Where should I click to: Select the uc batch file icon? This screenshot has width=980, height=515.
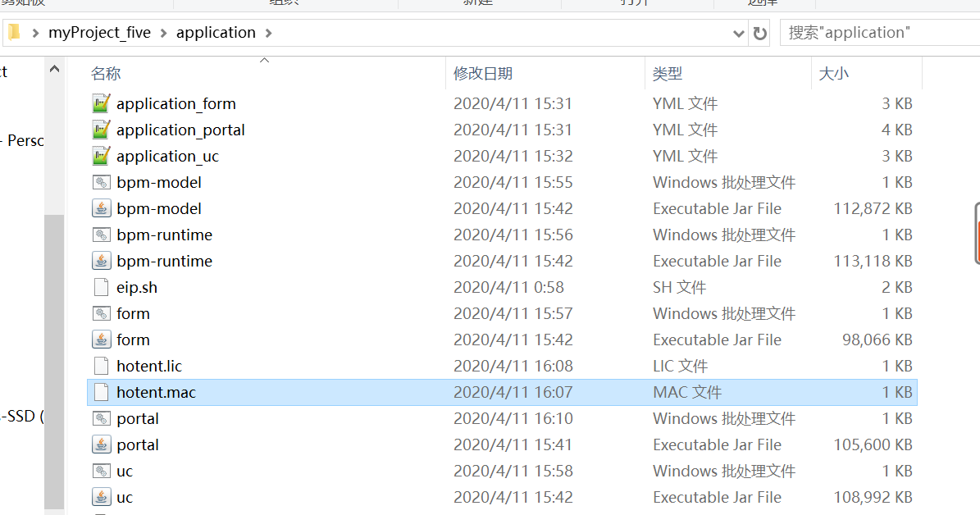click(x=101, y=472)
